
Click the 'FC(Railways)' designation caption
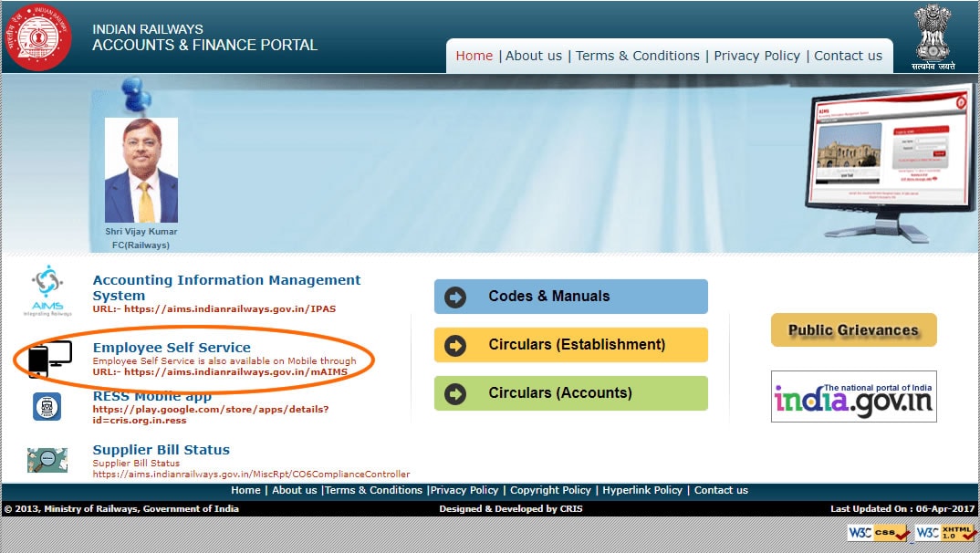[x=141, y=245]
